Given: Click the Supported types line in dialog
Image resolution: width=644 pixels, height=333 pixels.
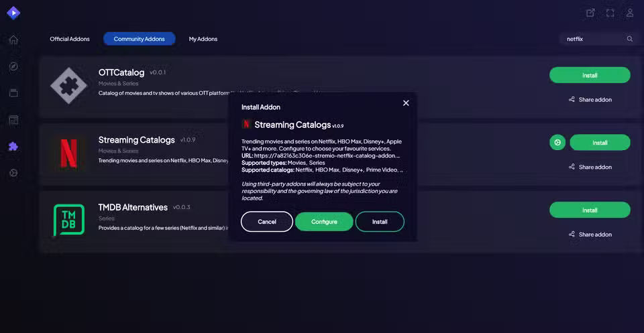Looking at the screenshot, I should click(x=283, y=163).
